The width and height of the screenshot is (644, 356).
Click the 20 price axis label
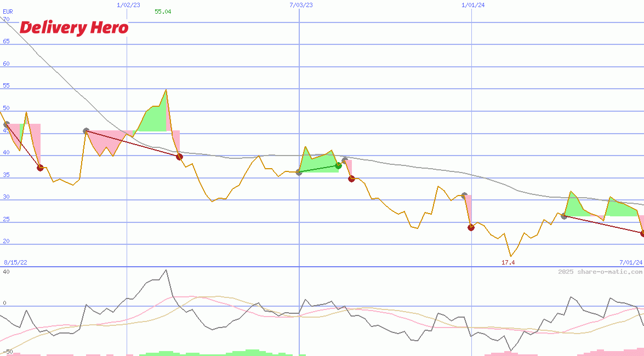pyautogui.click(x=6, y=242)
